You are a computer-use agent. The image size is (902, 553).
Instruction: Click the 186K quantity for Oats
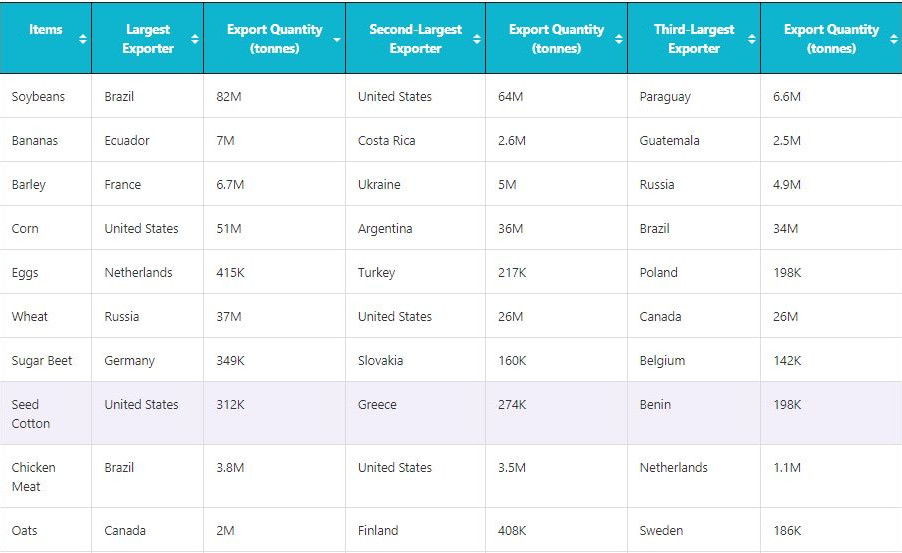(787, 531)
